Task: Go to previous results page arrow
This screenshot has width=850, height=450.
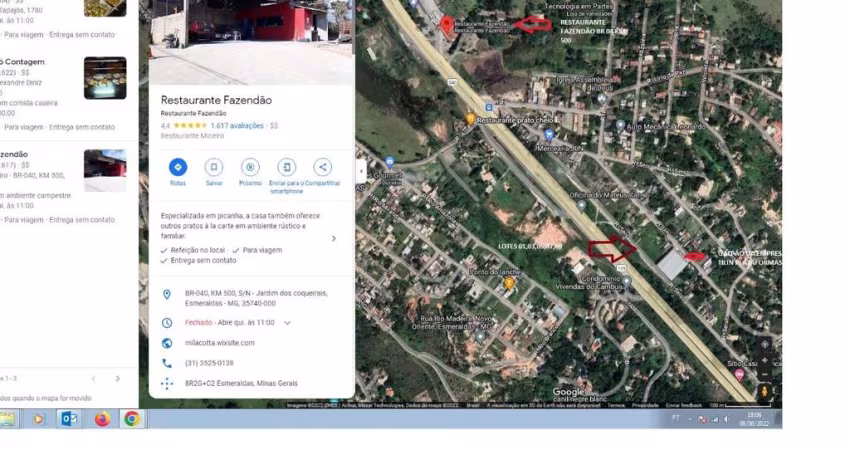Action: coord(93,378)
